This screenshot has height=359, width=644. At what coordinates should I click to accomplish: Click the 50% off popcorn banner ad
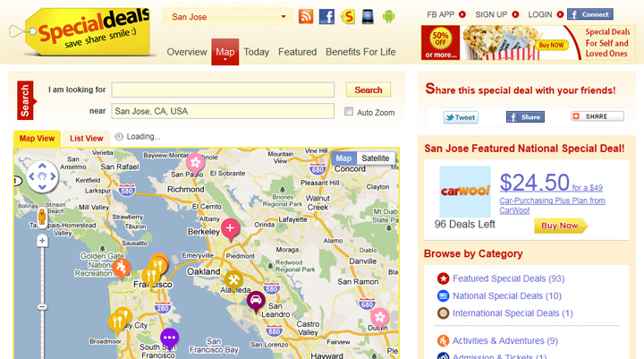click(x=529, y=43)
